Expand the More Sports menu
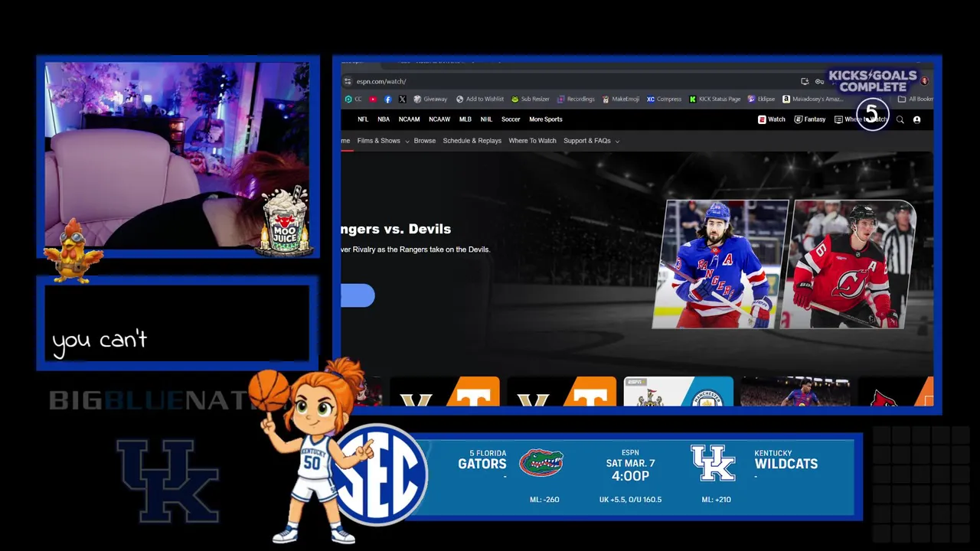980x551 pixels. pos(546,119)
